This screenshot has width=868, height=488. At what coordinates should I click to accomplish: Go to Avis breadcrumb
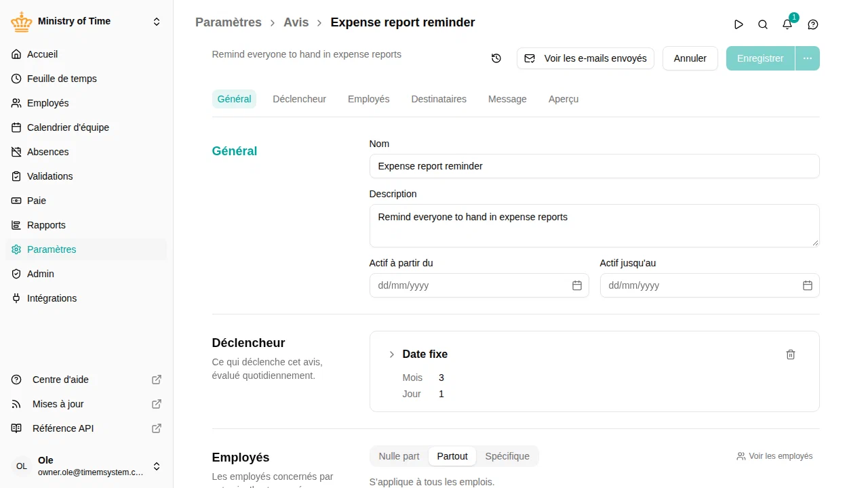coord(296,22)
